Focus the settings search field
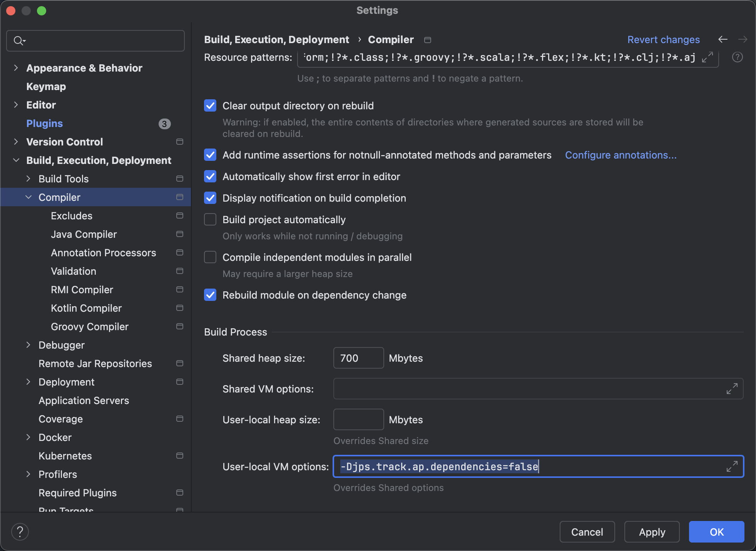This screenshot has width=756, height=551. (x=95, y=40)
